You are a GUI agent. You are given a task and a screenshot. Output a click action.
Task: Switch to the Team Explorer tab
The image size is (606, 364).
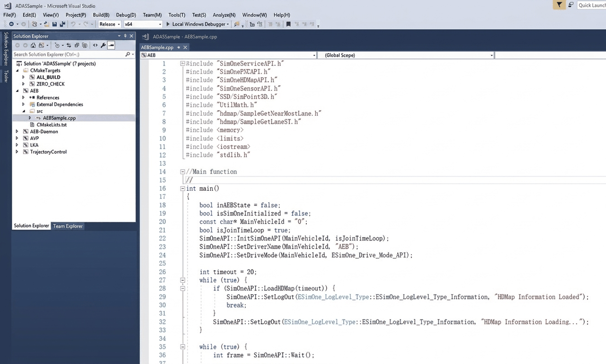68,226
